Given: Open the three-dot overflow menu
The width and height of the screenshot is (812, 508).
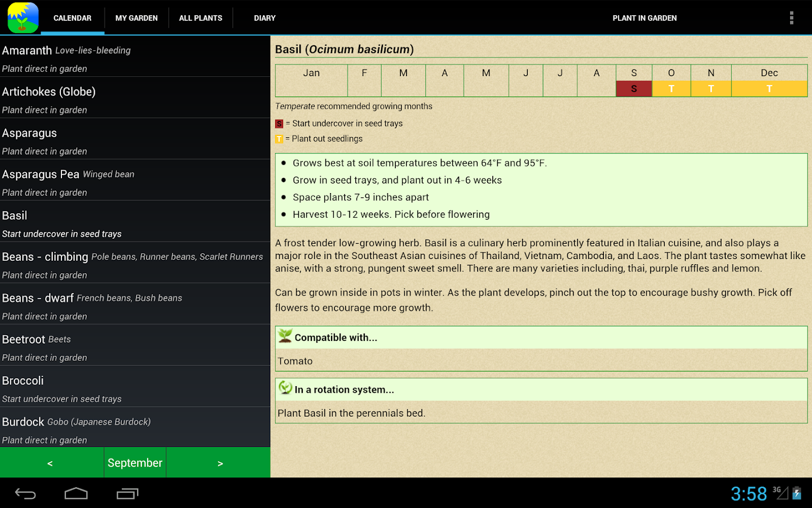Looking at the screenshot, I should click(792, 18).
